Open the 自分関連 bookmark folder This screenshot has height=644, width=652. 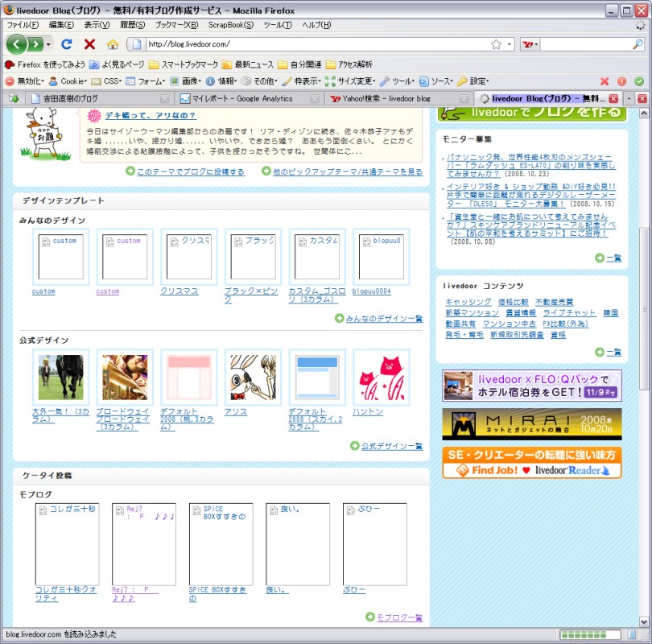coord(299,64)
